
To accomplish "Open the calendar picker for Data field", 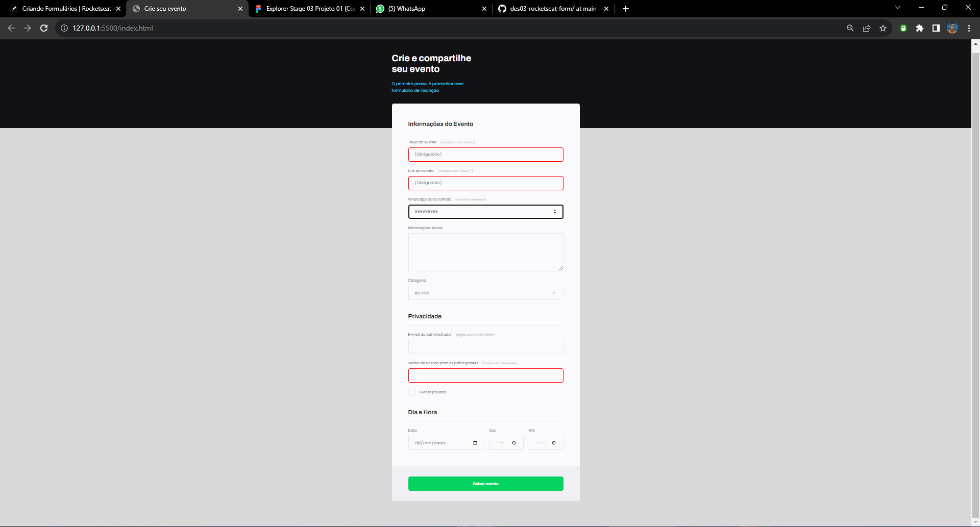I will click(475, 443).
